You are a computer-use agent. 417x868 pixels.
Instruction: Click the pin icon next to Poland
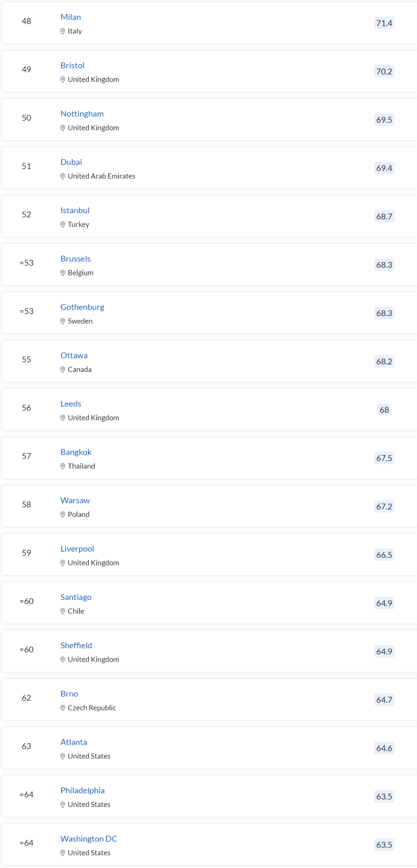coord(63,515)
